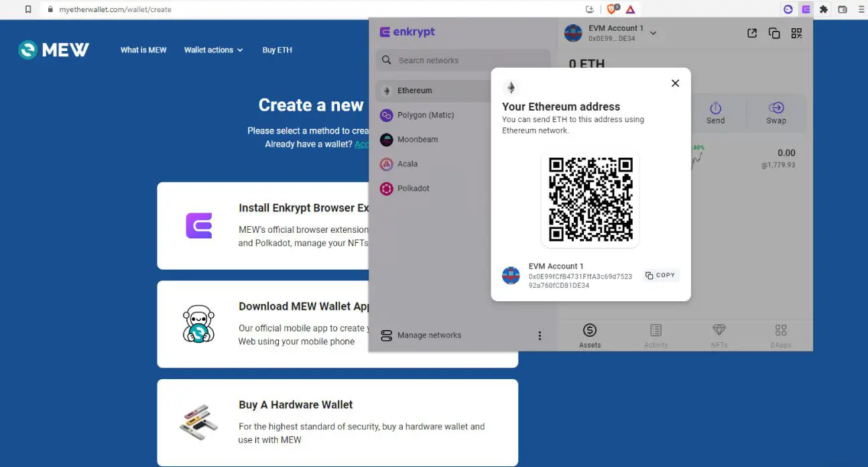This screenshot has width=868, height=467.
Task: Click the Manage networks icon
Action: (x=386, y=335)
